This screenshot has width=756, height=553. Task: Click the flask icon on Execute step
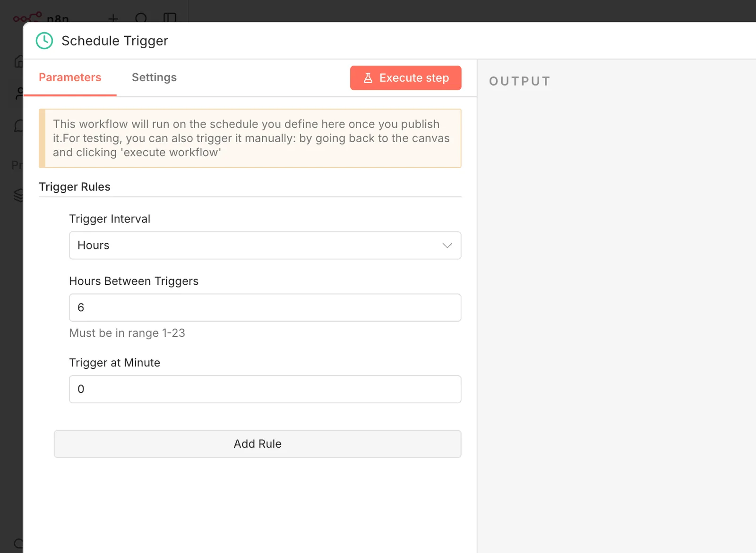pyautogui.click(x=368, y=78)
